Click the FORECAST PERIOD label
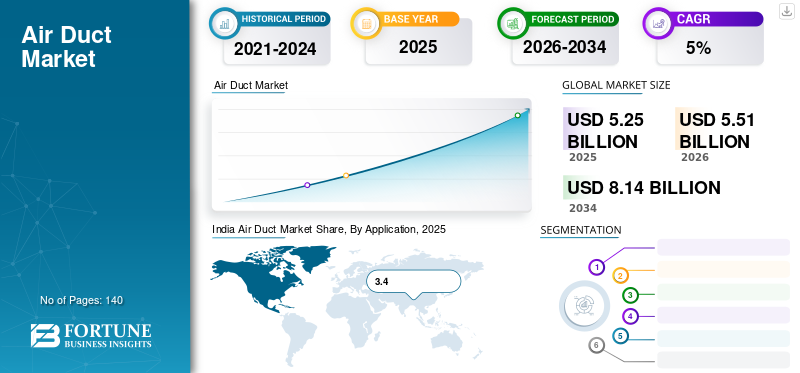Viewport: 800px width, 373px height. (572, 19)
